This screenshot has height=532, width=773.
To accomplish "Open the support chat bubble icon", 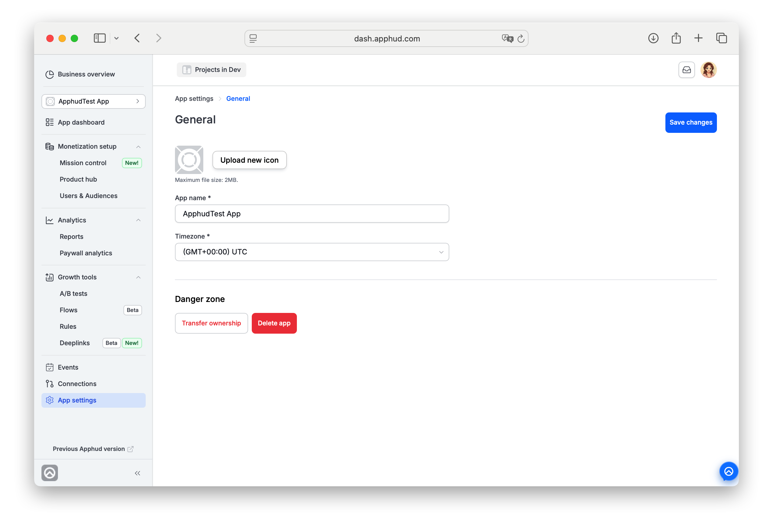I will coord(728,471).
